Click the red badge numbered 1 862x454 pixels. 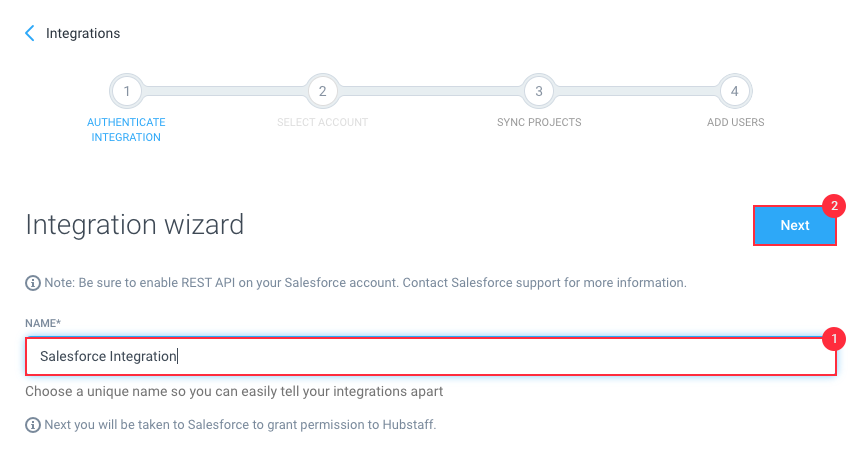834,339
